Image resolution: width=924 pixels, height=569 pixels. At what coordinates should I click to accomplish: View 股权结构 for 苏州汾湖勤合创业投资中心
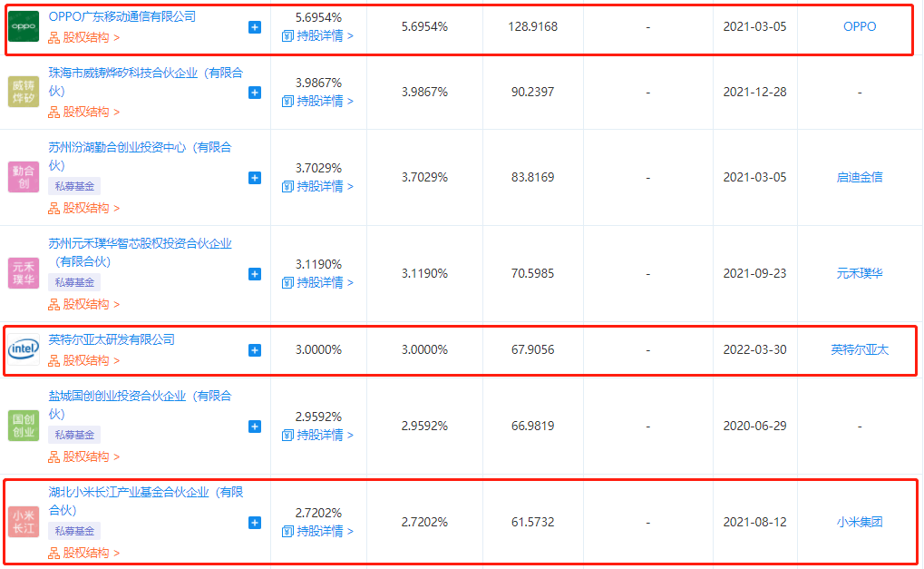(x=84, y=208)
